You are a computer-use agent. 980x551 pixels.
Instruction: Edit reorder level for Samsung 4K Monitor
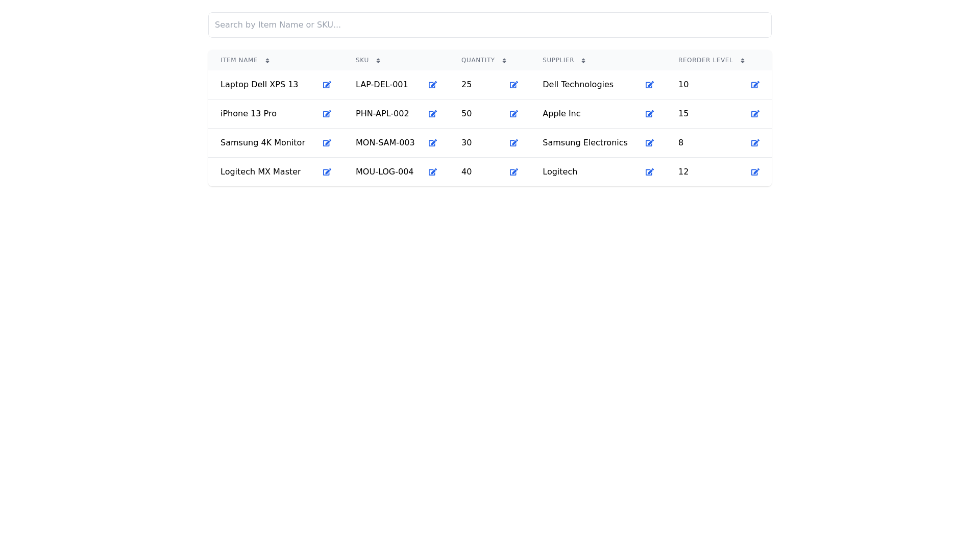tap(755, 143)
